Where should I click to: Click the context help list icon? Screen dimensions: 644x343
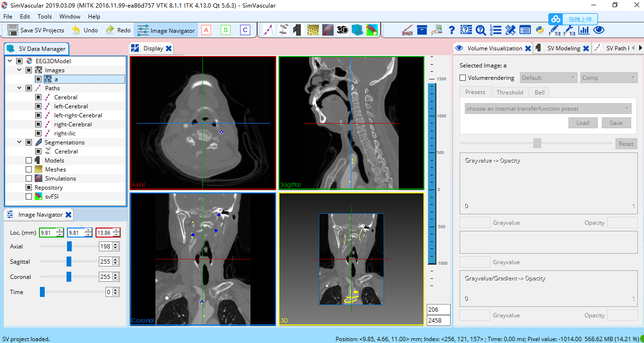466,30
